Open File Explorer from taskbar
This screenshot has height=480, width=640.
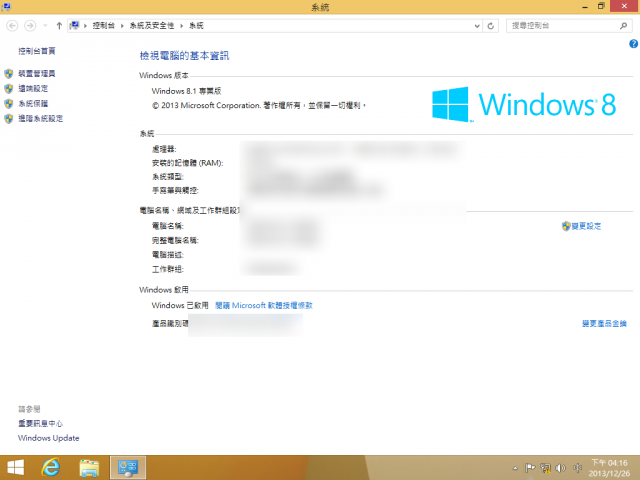pos(89,468)
